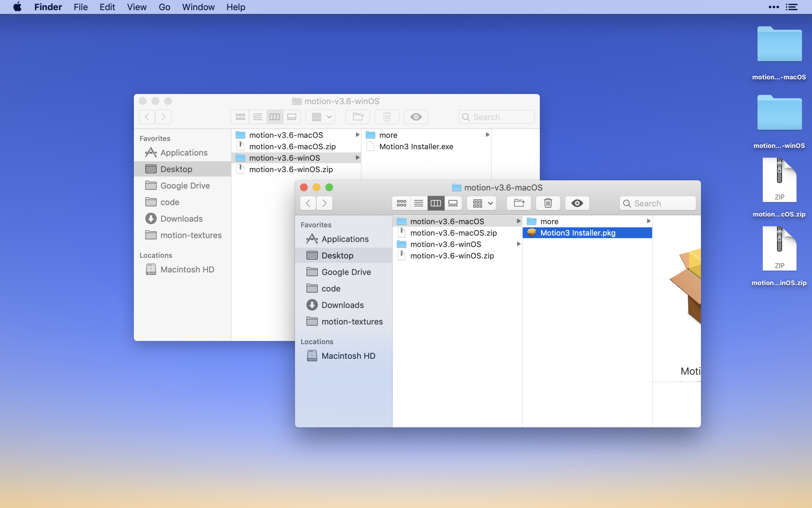Select motion-v3.6-winOS.zip in macOS window
Image resolution: width=812 pixels, height=508 pixels.
coord(457,255)
